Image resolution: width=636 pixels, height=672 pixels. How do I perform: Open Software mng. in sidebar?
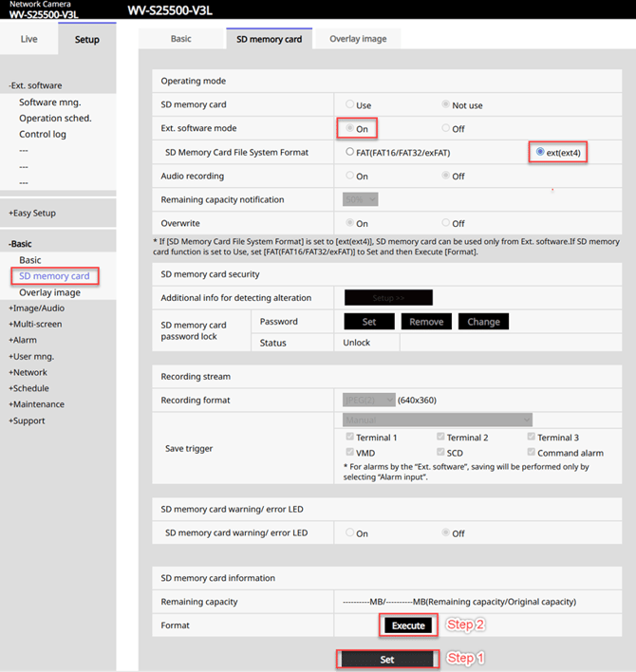point(50,102)
